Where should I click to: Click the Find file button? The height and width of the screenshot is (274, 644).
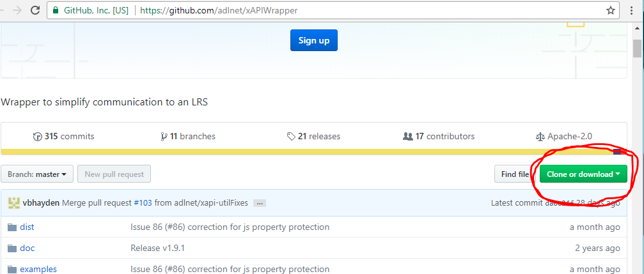coord(515,174)
